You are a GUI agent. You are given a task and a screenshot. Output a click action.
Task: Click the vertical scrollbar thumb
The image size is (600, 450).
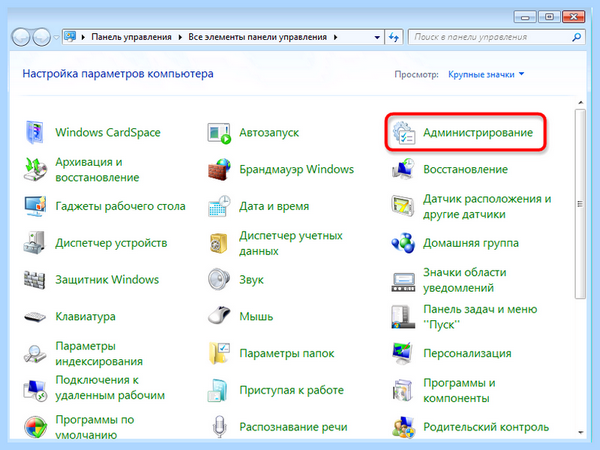(580, 204)
